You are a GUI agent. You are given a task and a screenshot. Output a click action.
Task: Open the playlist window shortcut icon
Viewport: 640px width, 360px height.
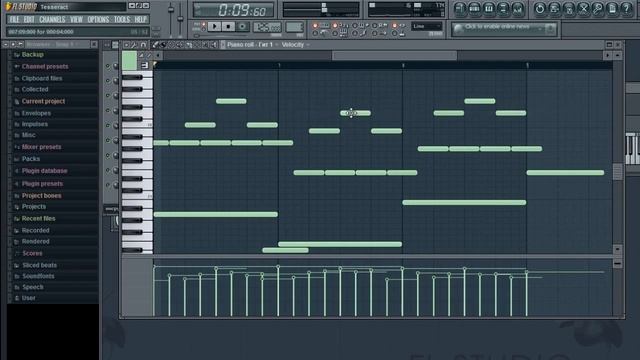point(460,9)
